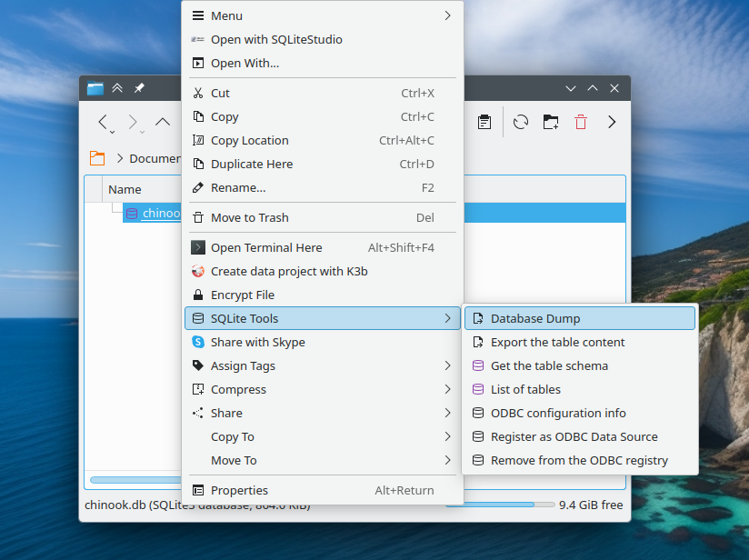Screen dimensions: 749x560
Task: Expand the Copy To submenu
Action: 323,436
